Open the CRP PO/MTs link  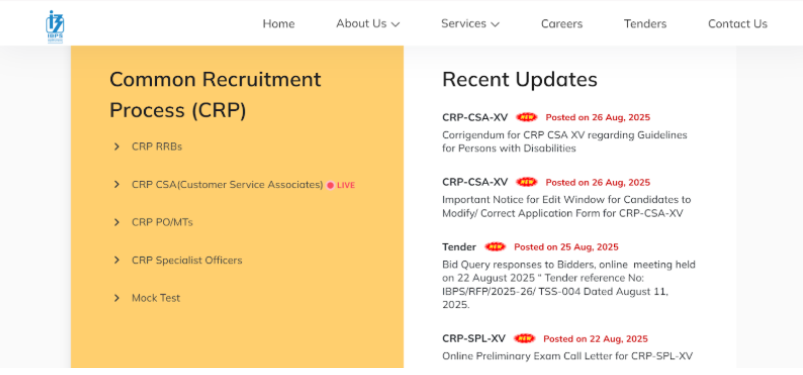pos(162,222)
